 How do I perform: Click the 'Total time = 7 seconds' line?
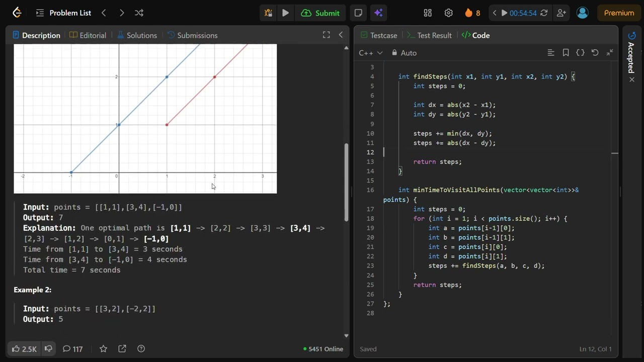[71, 270]
